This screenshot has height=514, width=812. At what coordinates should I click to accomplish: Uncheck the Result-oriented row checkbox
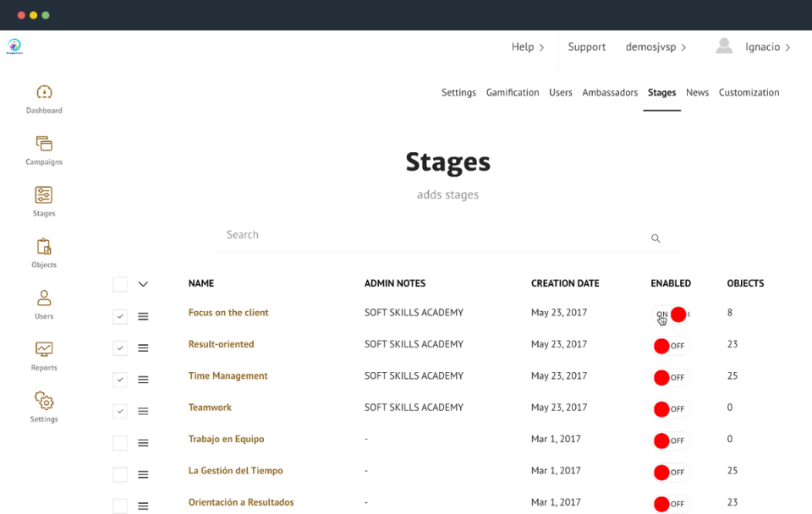click(x=119, y=347)
